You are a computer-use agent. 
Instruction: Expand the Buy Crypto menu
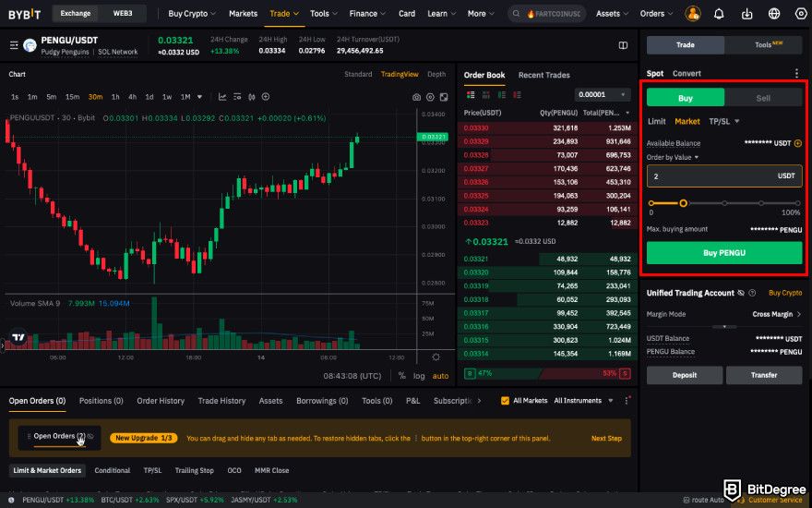[x=192, y=14]
